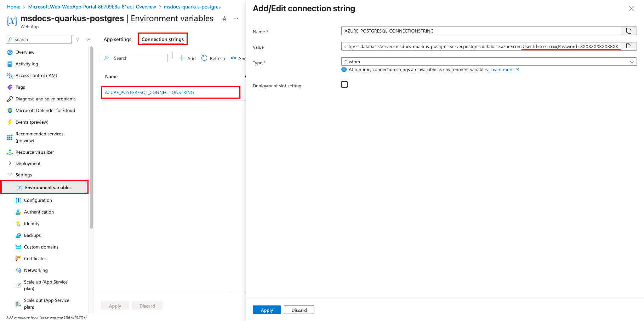Close the Add/Edit connection string panel
The height and width of the screenshot is (321, 644).
631,8
